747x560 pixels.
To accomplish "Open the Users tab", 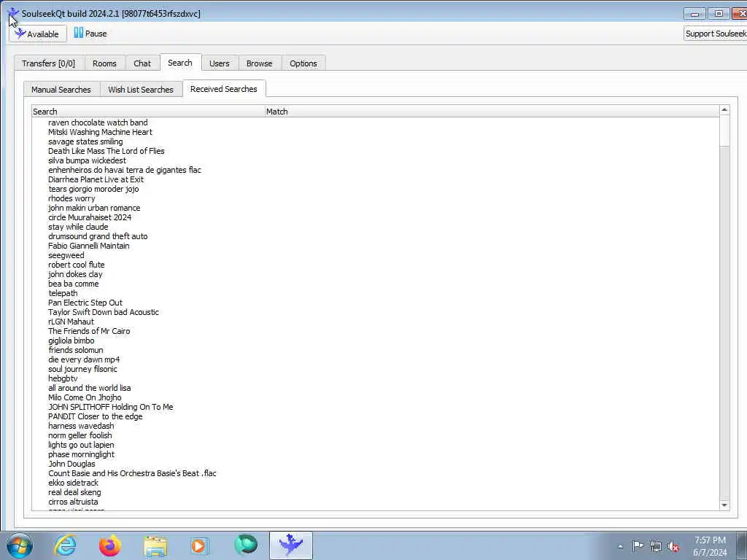I will click(x=219, y=63).
